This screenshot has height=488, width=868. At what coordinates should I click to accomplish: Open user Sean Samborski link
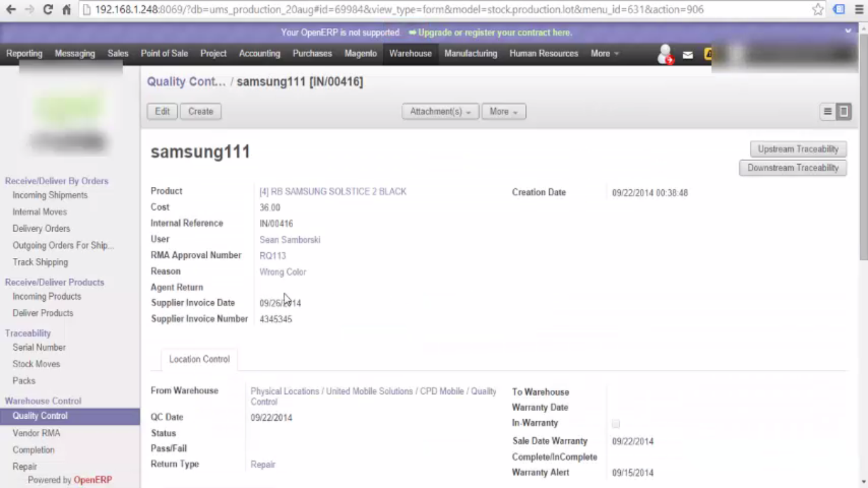click(x=290, y=240)
